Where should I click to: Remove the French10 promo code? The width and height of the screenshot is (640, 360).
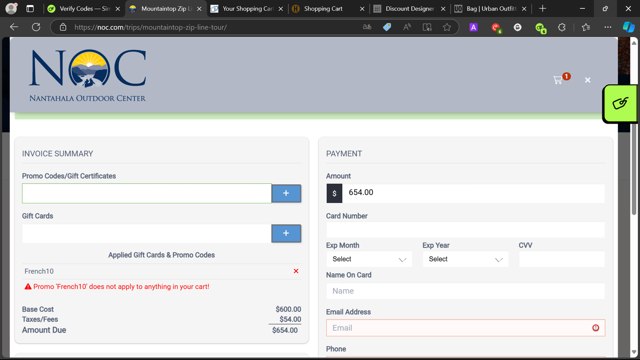tap(296, 271)
